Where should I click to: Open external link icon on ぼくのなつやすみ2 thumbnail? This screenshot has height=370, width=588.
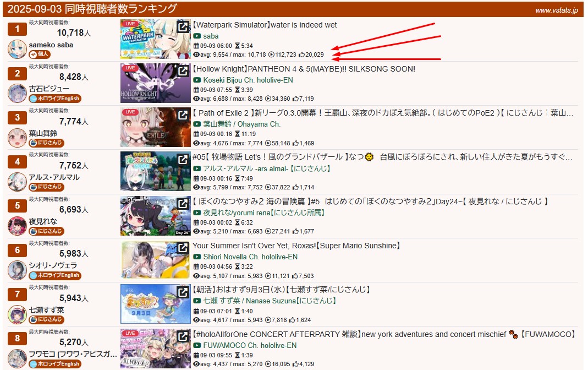(183, 203)
